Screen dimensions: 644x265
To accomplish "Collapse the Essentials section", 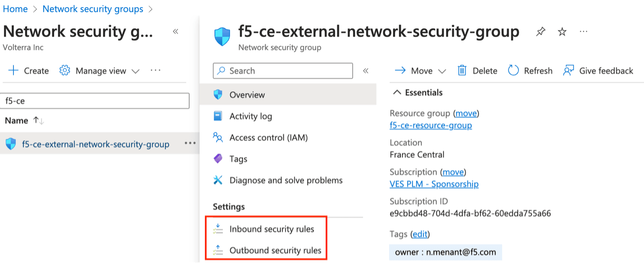I will tap(397, 92).
